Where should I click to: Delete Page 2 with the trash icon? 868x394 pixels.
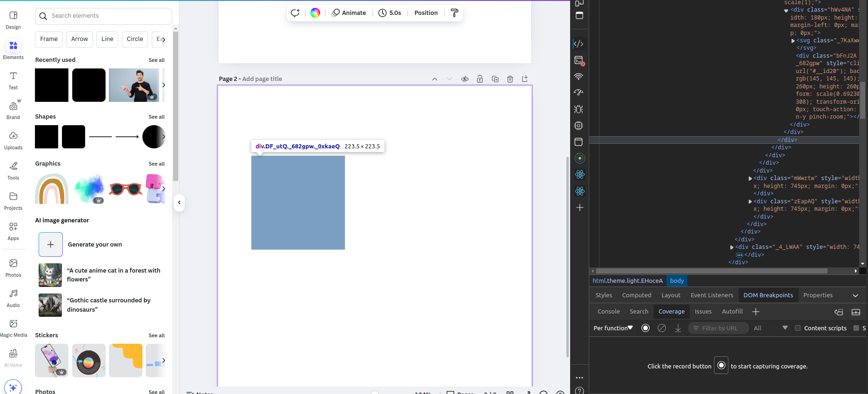pyautogui.click(x=510, y=79)
